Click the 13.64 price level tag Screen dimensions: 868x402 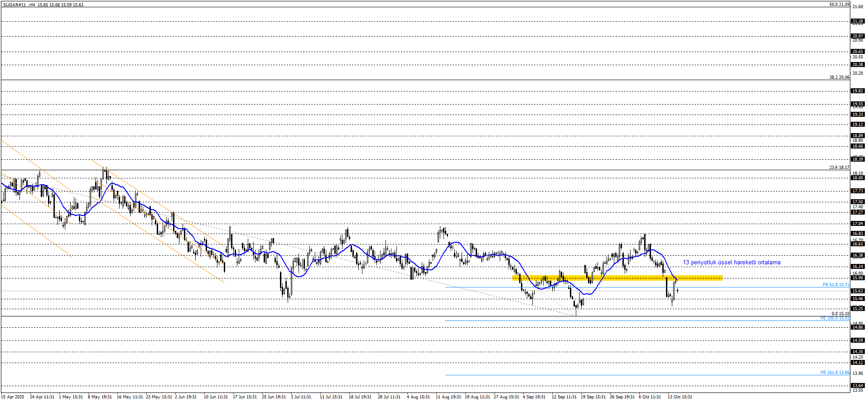(858, 386)
